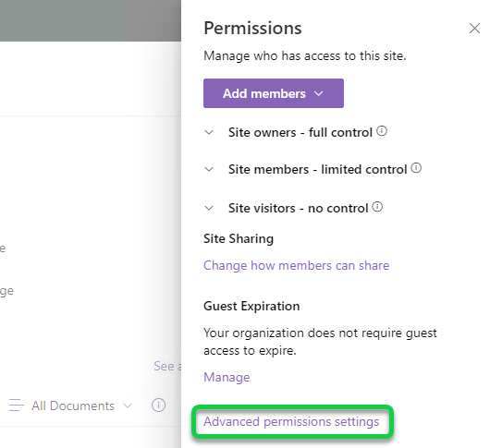The width and height of the screenshot is (490, 448).
Task: Click the Guest Expiration heading
Action: click(251, 306)
